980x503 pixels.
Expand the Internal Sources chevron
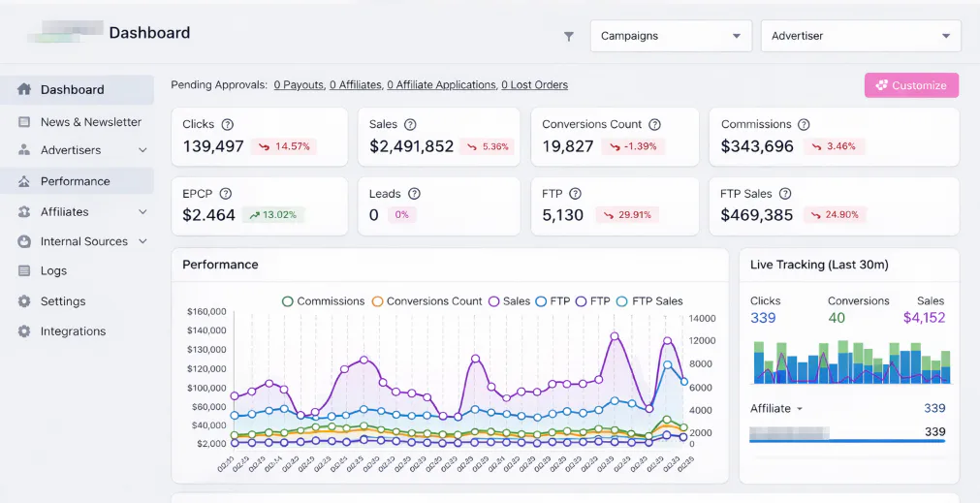(x=142, y=241)
